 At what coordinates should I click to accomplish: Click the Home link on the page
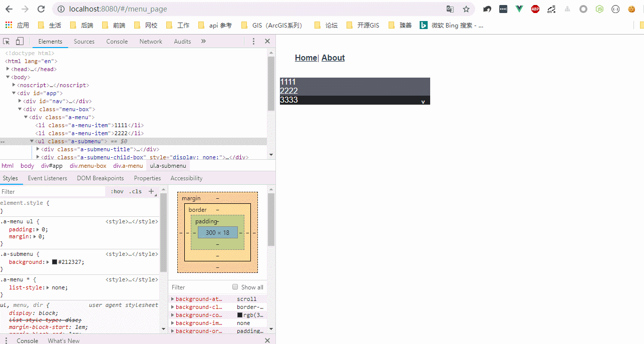(x=306, y=58)
